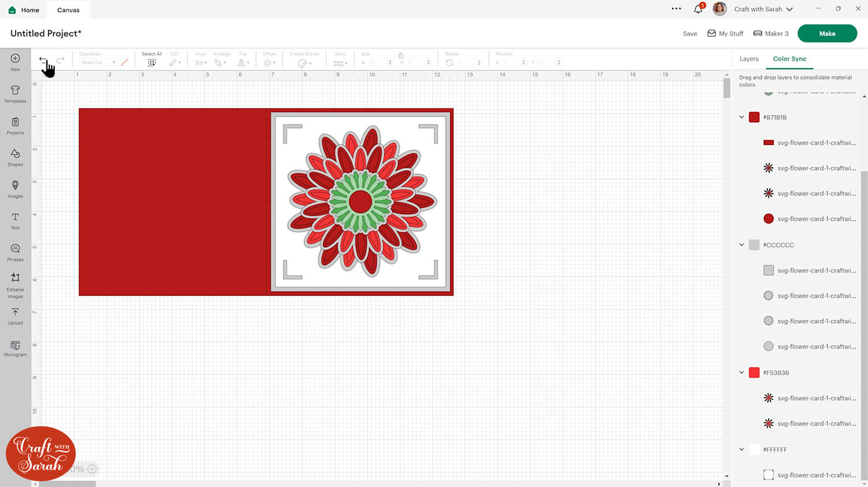Click the Size height H field
This screenshot has width=868, height=487.
pos(418,63)
